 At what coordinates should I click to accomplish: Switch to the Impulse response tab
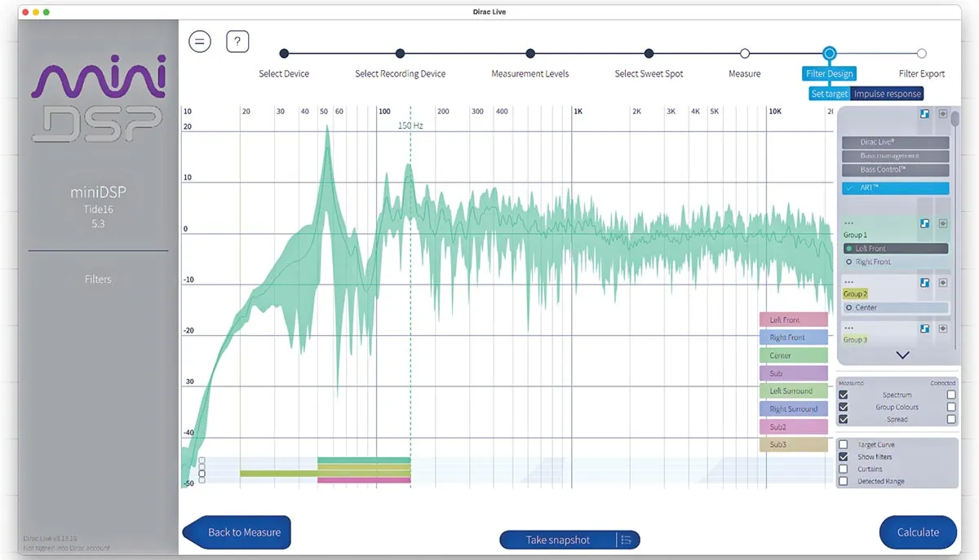point(888,94)
